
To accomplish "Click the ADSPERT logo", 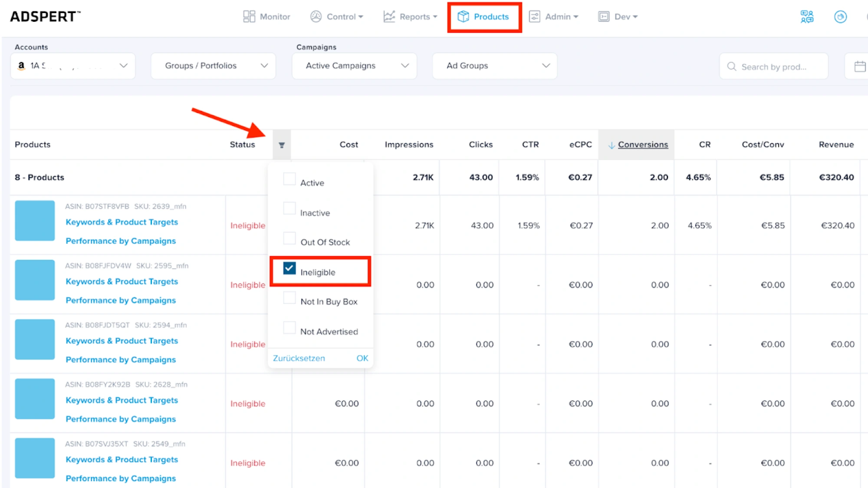I will 45,17.
